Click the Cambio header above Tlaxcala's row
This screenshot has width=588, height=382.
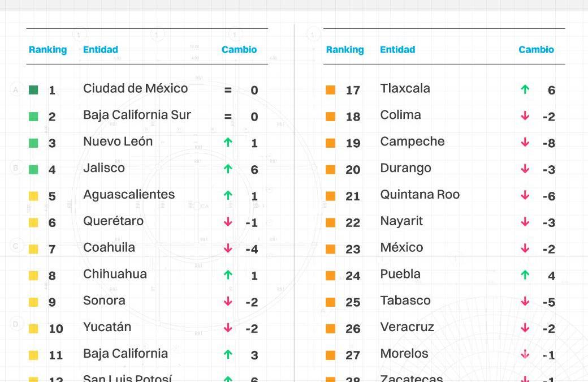pos(536,50)
